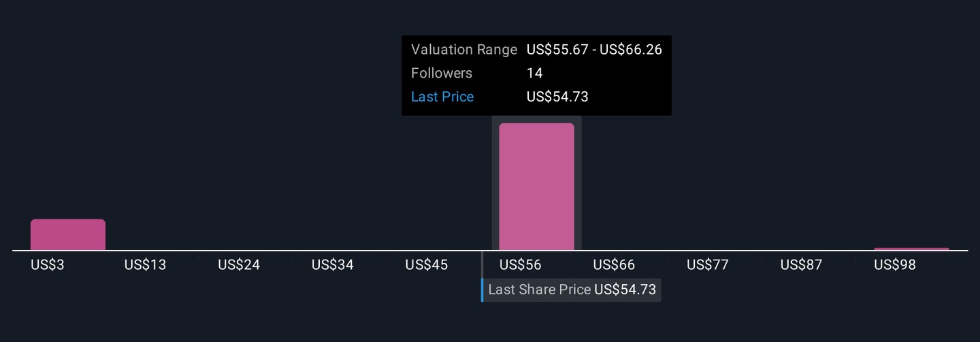Click the followers count 14 in tooltip
This screenshot has width=980, height=342.
pos(535,73)
